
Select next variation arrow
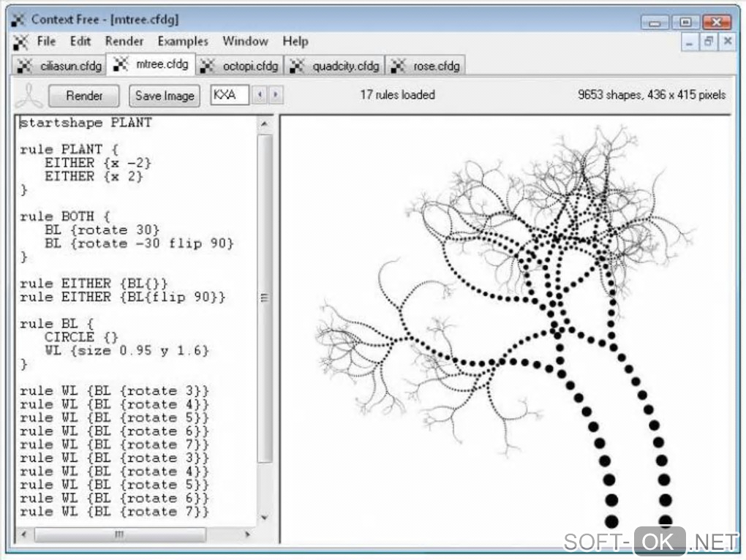coord(276,94)
